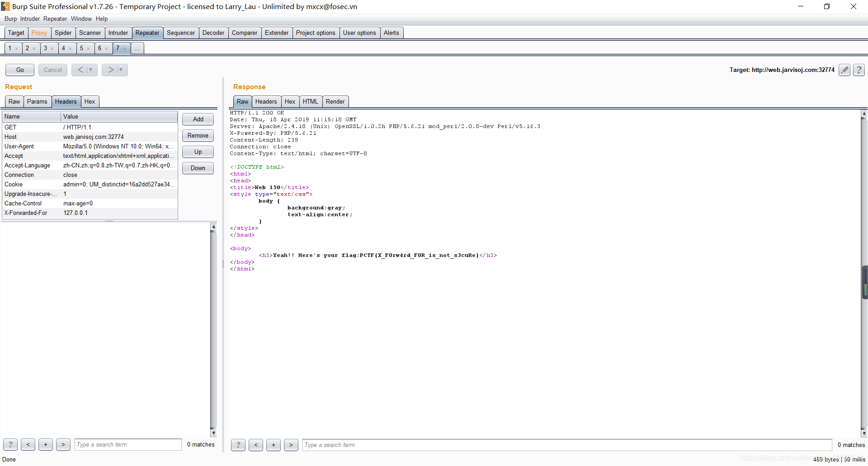Open new Repeater tab with the ellipsis tab
This screenshot has height=466, width=868.
[x=137, y=48]
